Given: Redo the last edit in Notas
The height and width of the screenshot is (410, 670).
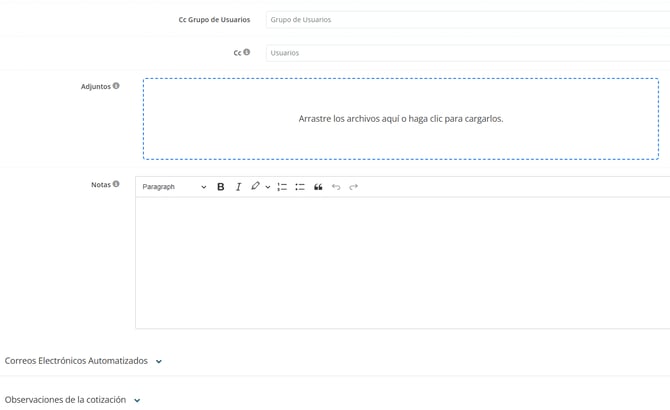Looking at the screenshot, I should point(354,187).
